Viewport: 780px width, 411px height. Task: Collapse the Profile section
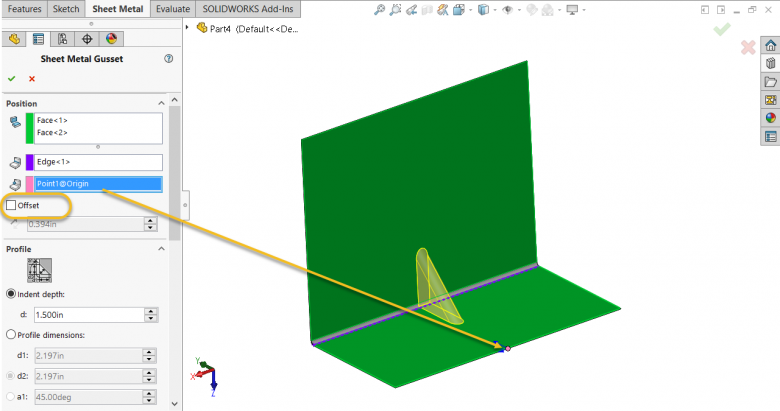pos(161,248)
